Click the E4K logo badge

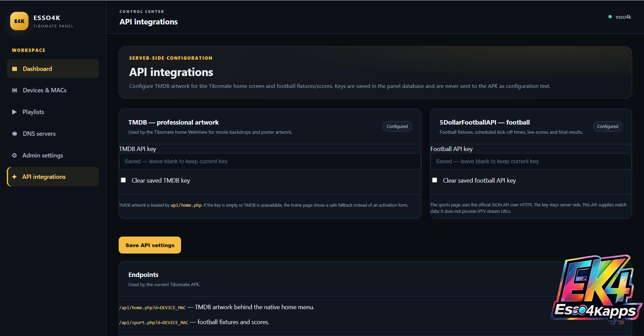click(19, 21)
